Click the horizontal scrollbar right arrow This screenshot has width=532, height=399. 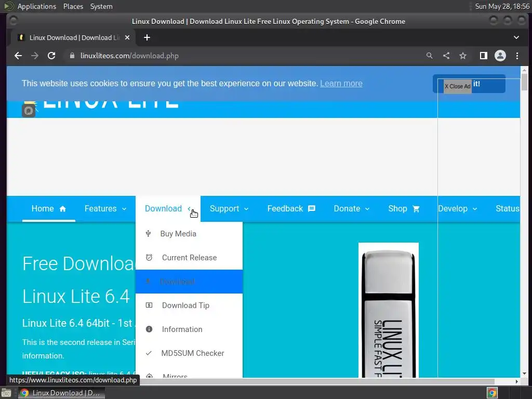[x=516, y=382]
